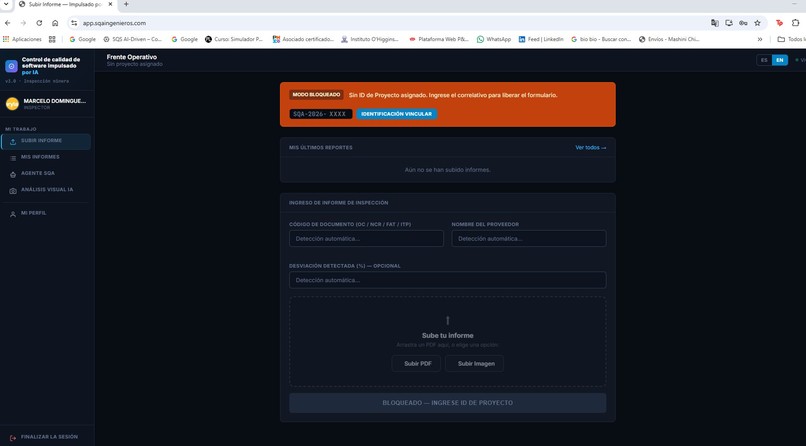Image resolution: width=806 pixels, height=446 pixels.
Task: View site information icon in address bar
Action: (x=74, y=23)
